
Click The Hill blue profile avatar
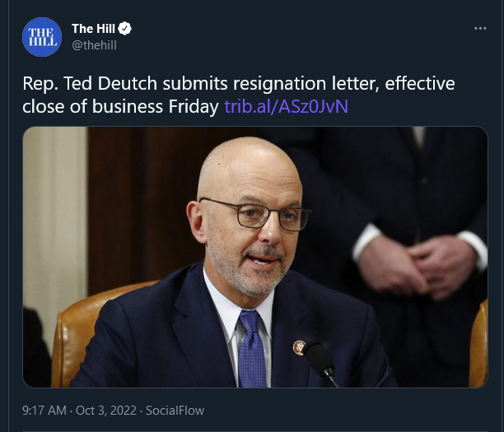(x=42, y=37)
